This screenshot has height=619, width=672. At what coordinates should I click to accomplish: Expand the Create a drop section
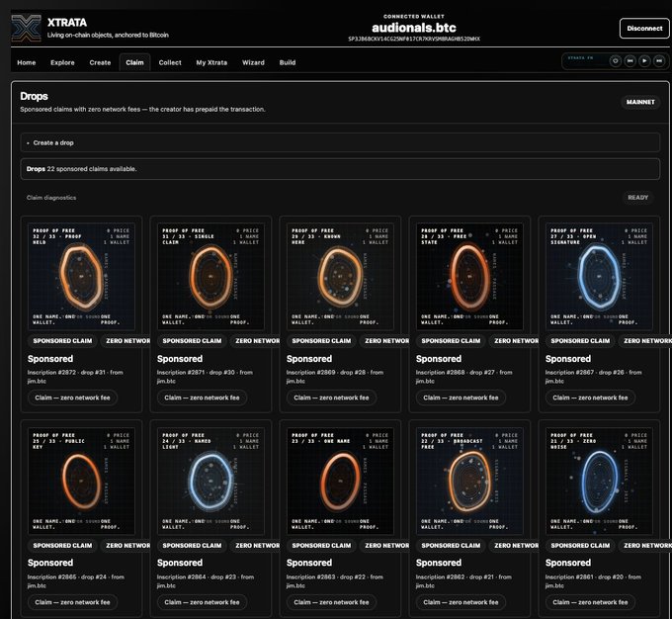(340, 142)
